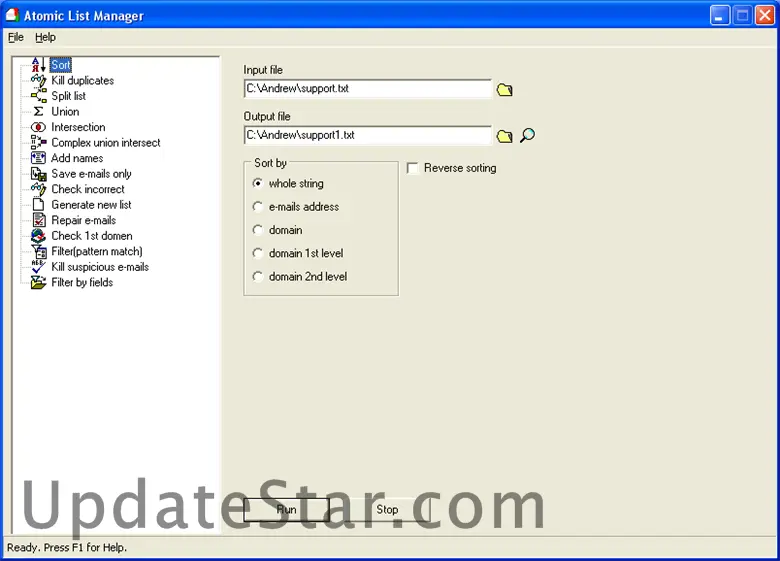
Task: Select Generate new list entry
Action: 92,205
